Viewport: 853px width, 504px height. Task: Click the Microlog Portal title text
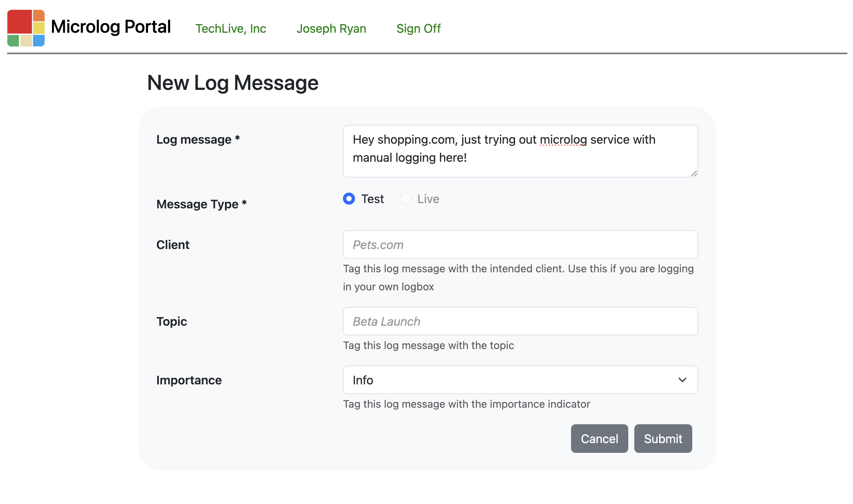[111, 27]
